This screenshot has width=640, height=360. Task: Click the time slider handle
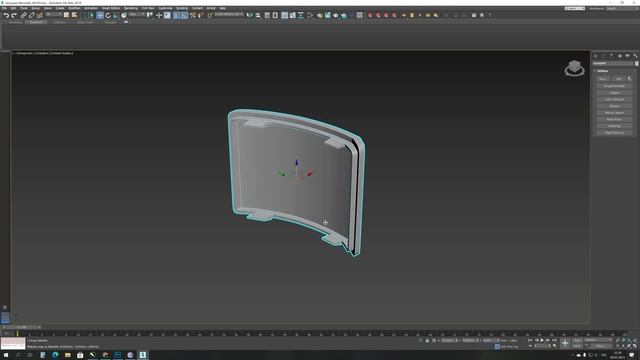tap(22, 327)
